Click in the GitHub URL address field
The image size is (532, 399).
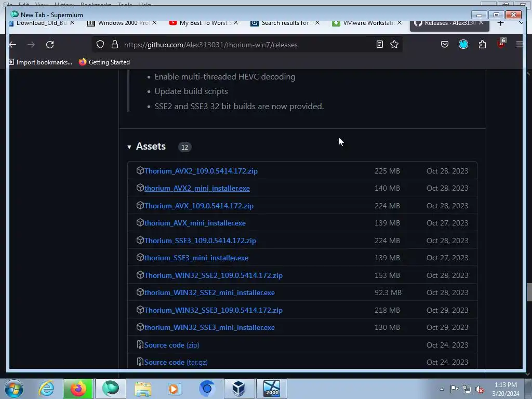(x=248, y=45)
